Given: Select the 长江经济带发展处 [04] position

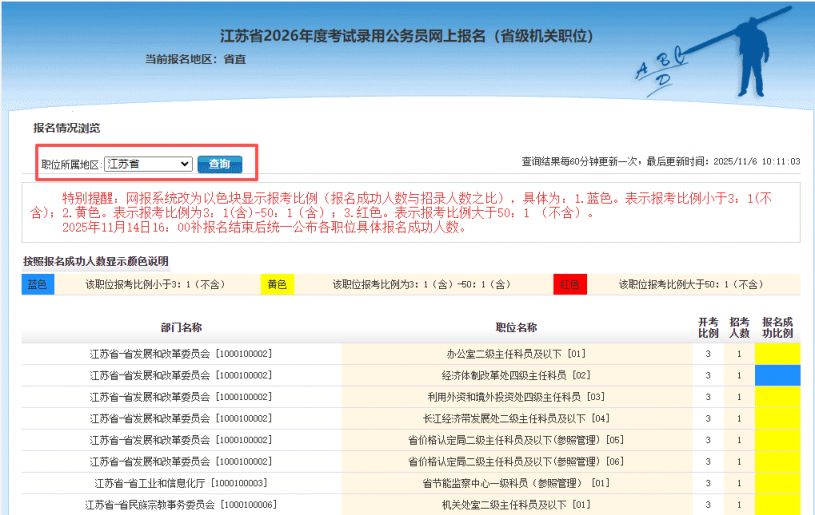Looking at the screenshot, I should click(516, 418).
